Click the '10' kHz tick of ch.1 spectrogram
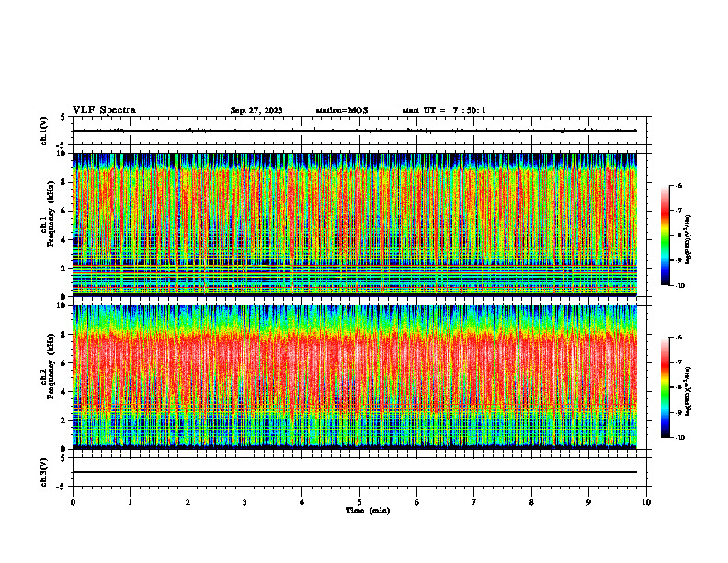 pos(62,154)
